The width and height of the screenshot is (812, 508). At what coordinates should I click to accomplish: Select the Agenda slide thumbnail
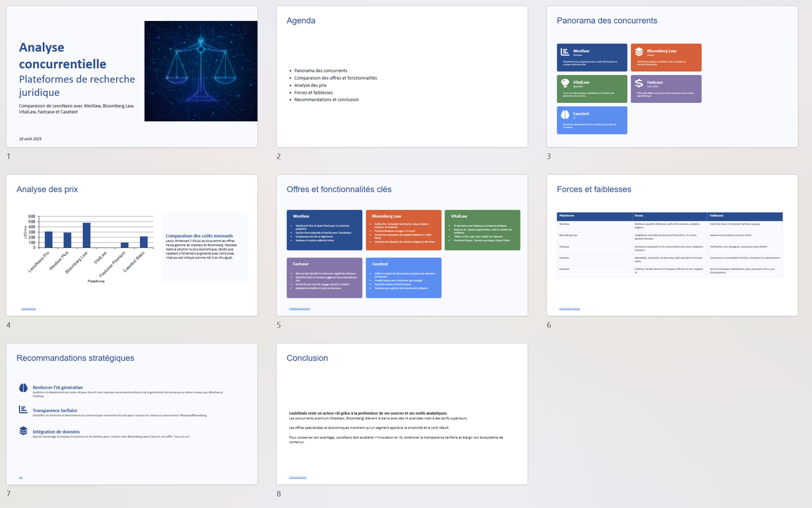click(x=402, y=77)
